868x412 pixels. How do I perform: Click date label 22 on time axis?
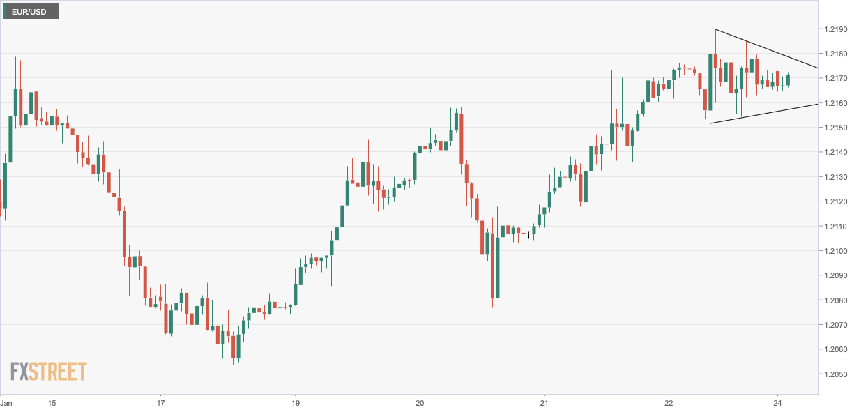click(x=669, y=403)
